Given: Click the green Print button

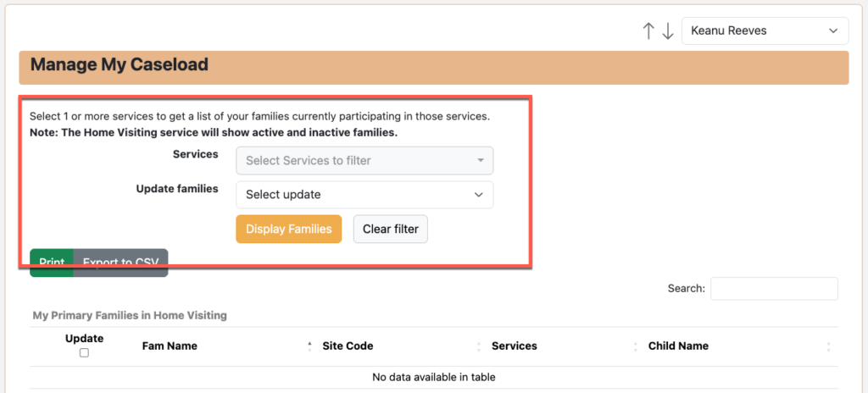Looking at the screenshot, I should [52, 263].
